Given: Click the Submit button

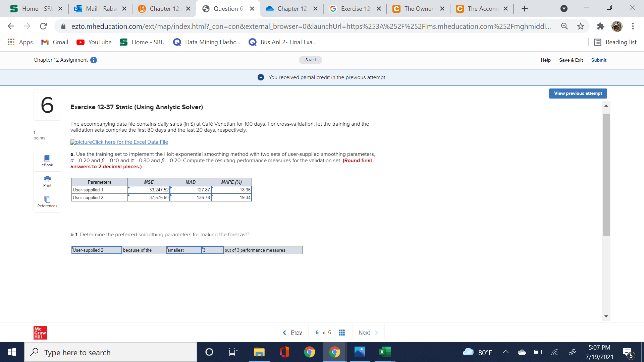Looking at the screenshot, I should coord(598,60).
